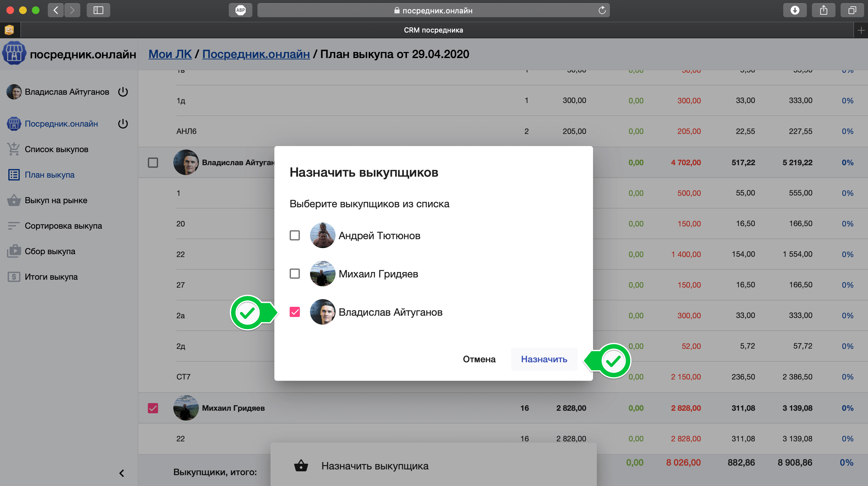The height and width of the screenshot is (486, 868).
Task: Go back with Safari back arrow
Action: (56, 10)
